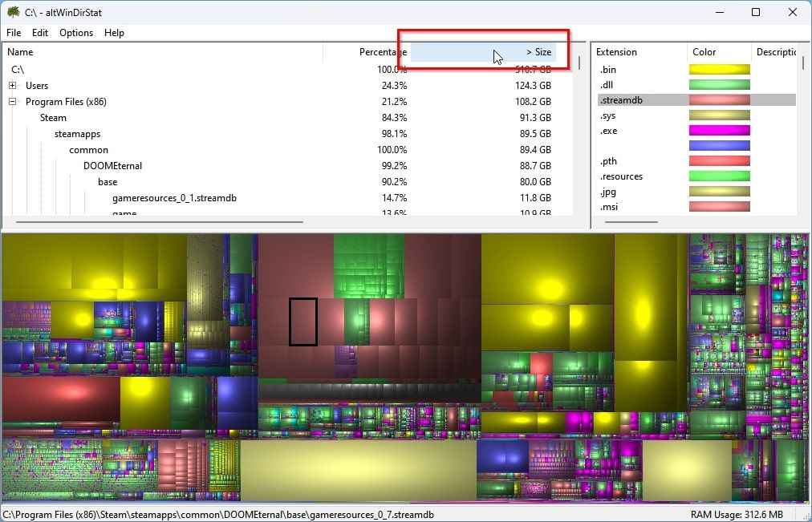812x522 pixels.
Task: Open the File menu
Action: click(13, 33)
